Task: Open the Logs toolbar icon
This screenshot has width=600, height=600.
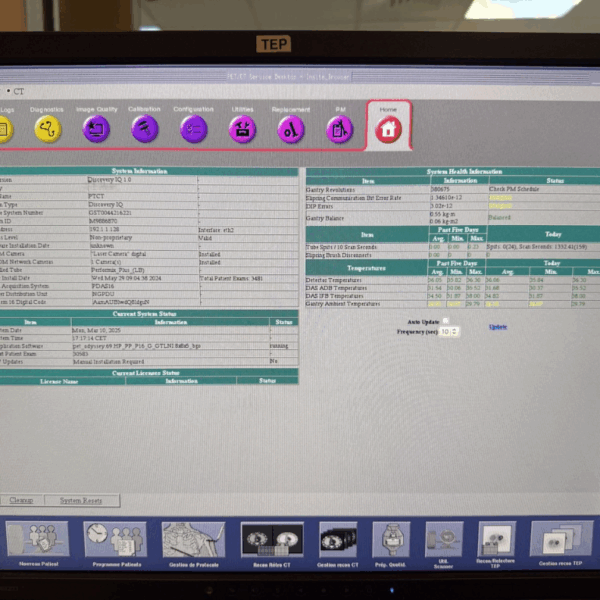Action: click(x=5, y=129)
